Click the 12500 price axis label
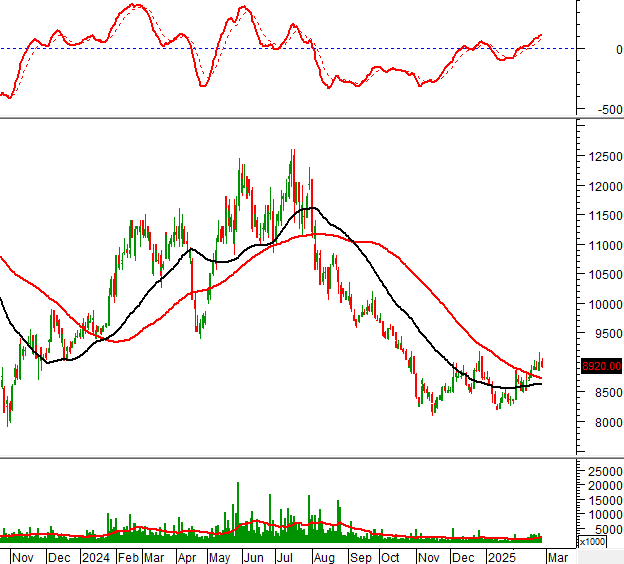 601,157
